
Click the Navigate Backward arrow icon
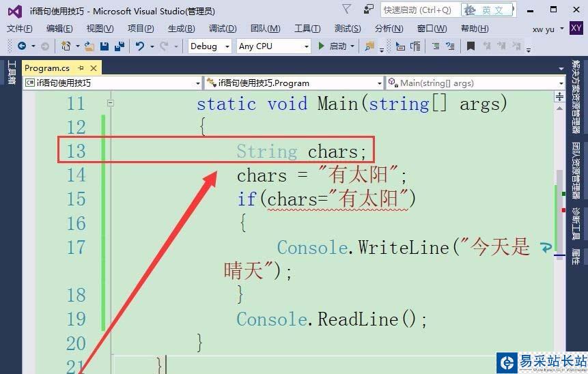[22, 46]
